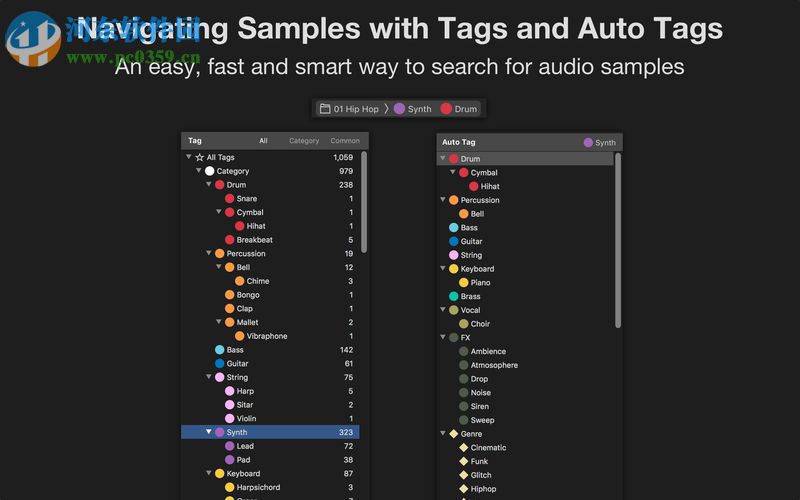Viewport: 800px width, 500px height.
Task: Select the yellow Harpsichord tag dot
Action: tap(230, 488)
